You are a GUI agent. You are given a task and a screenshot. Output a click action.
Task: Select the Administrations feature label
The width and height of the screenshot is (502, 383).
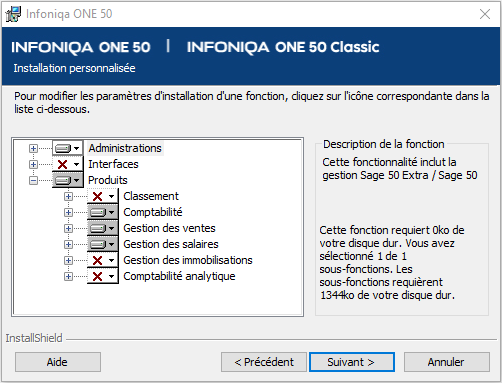tap(125, 148)
